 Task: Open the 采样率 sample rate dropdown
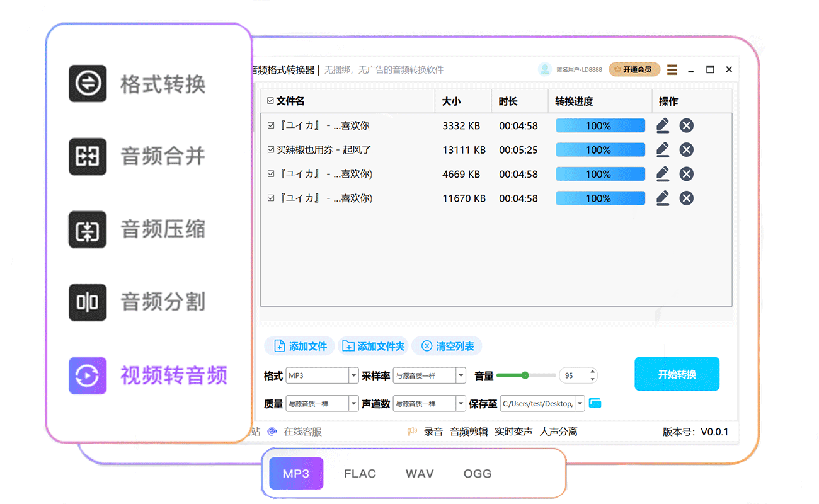(x=461, y=375)
